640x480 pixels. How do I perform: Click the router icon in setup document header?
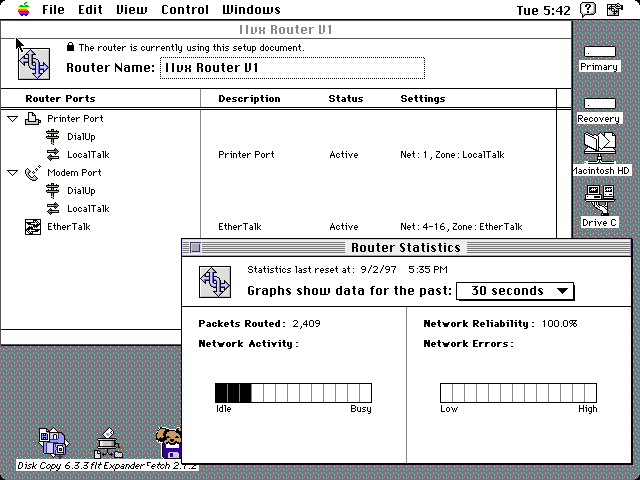click(34, 64)
